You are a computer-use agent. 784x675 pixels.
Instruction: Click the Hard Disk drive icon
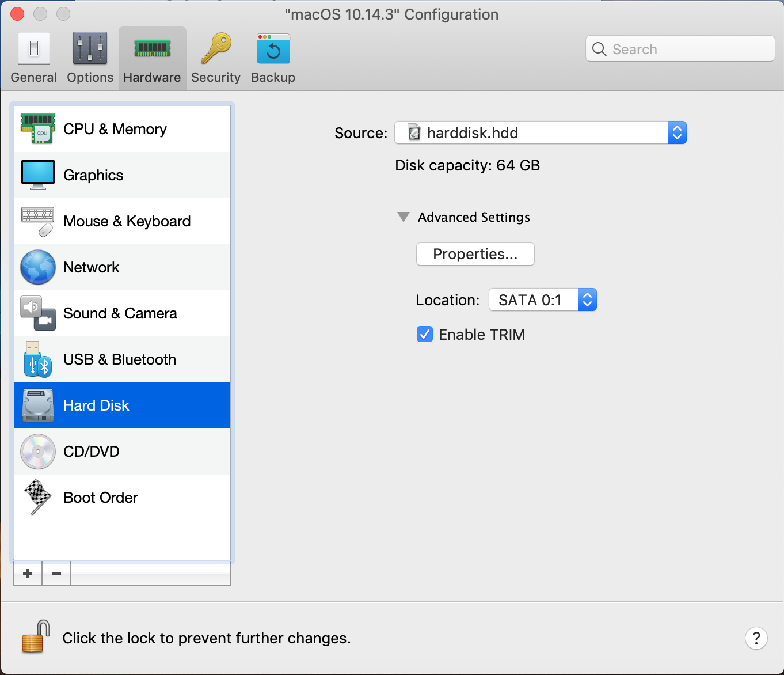pos(38,405)
